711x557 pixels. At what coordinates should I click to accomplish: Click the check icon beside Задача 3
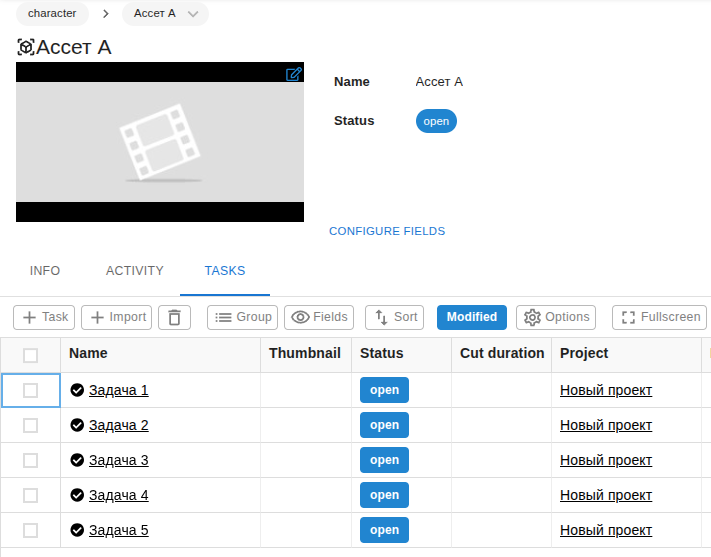(77, 460)
